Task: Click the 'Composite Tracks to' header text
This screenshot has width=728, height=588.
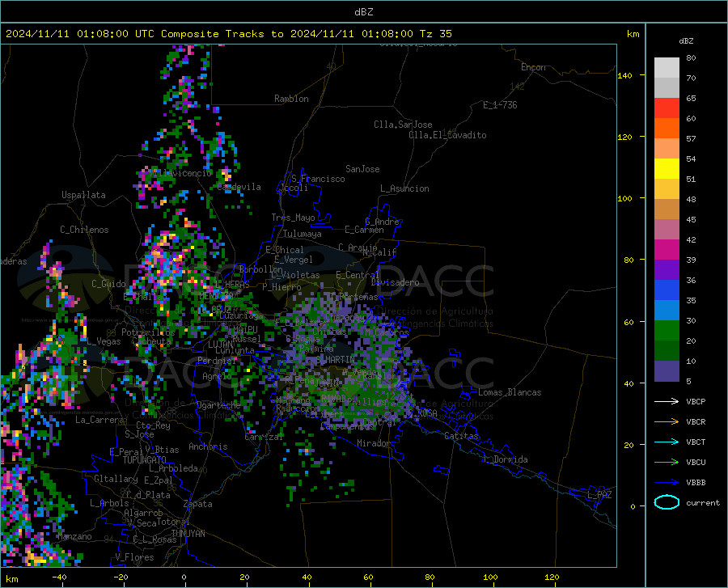Action: point(222,34)
